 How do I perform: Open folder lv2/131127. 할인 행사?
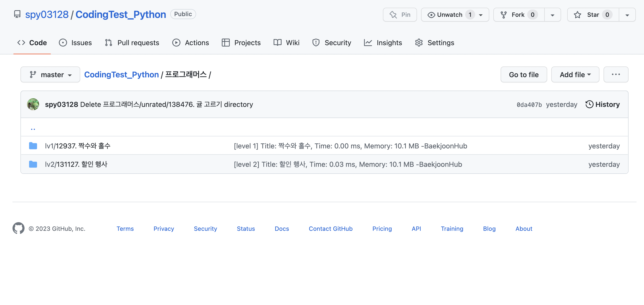click(76, 164)
